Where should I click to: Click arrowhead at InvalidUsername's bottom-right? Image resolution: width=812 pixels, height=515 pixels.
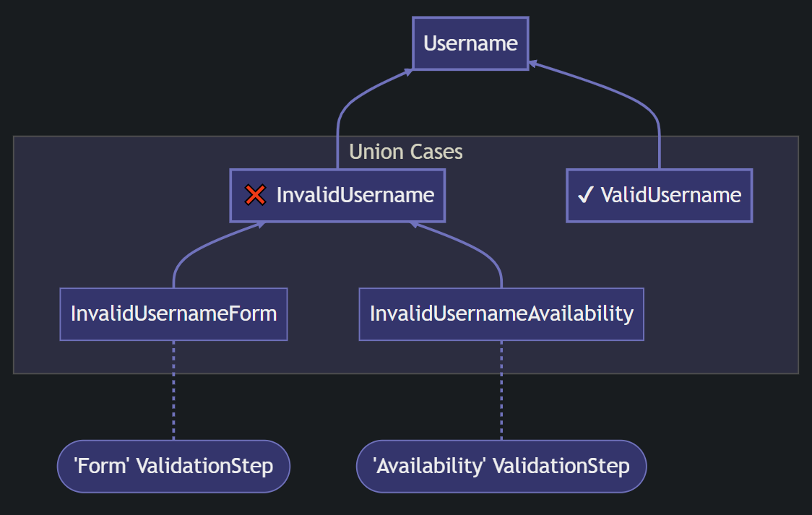pyautogui.click(x=415, y=225)
